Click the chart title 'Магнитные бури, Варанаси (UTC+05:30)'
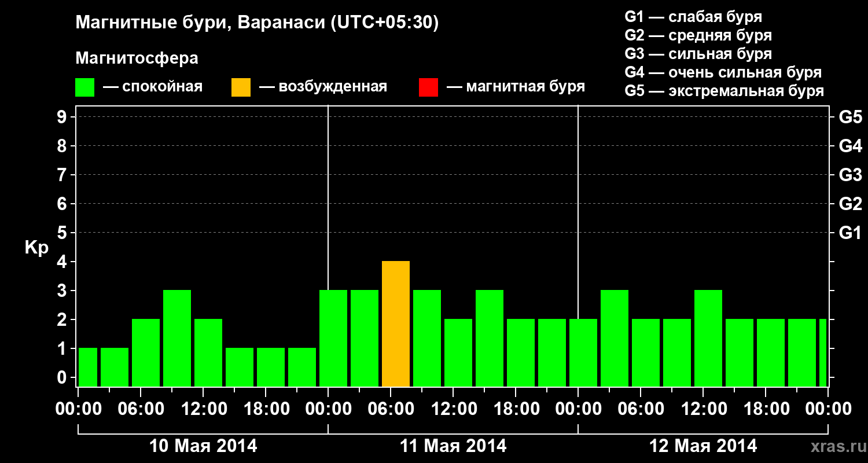Image resolution: width=868 pixels, height=463 pixels. [x=257, y=23]
